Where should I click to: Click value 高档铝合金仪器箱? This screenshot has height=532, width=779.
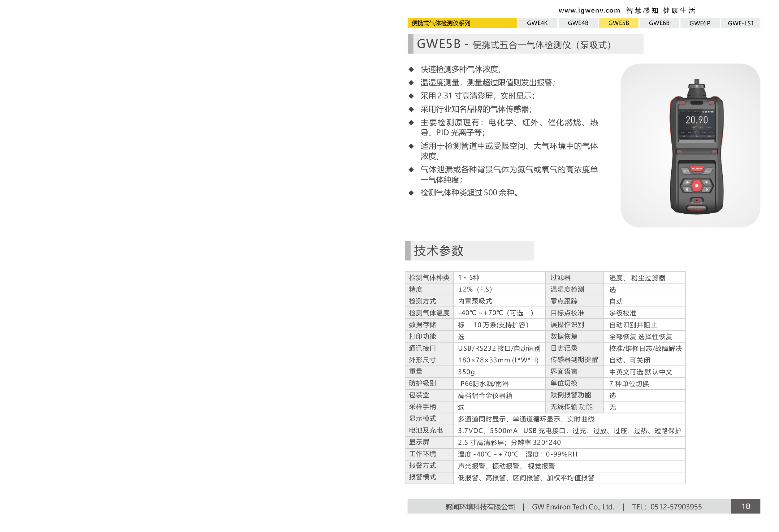pos(485,395)
